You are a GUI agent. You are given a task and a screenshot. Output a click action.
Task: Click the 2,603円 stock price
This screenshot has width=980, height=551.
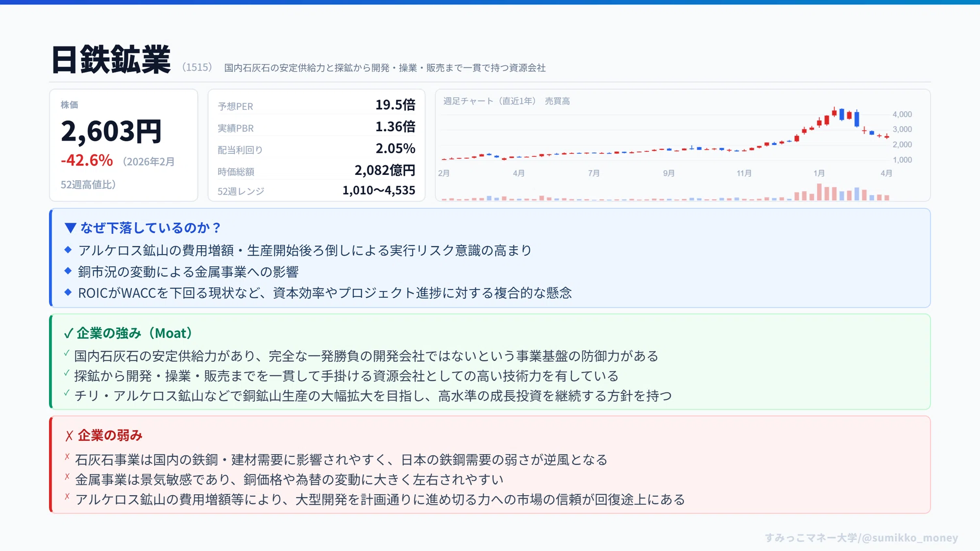pos(111,131)
